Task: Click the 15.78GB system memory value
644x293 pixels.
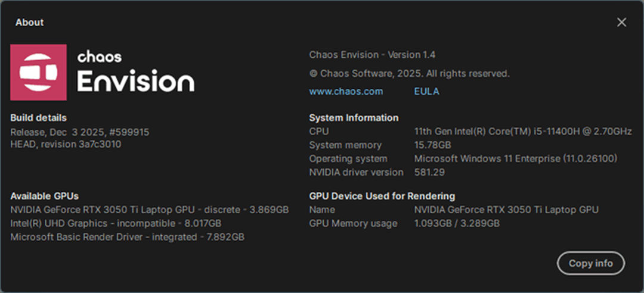Action: [434, 145]
